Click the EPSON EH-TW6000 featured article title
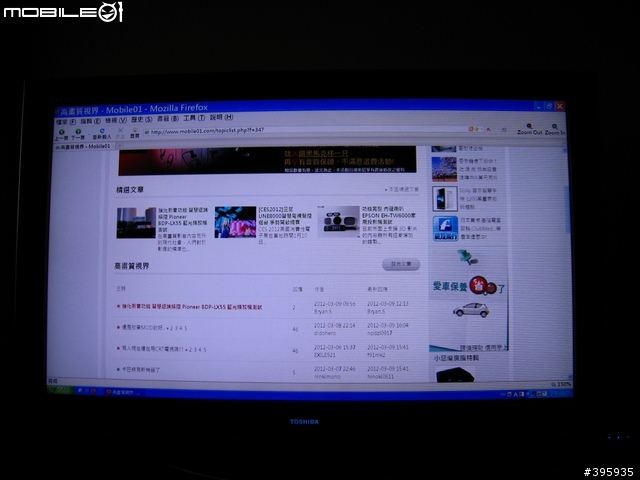Viewport: 640px width, 480px height. pos(389,215)
